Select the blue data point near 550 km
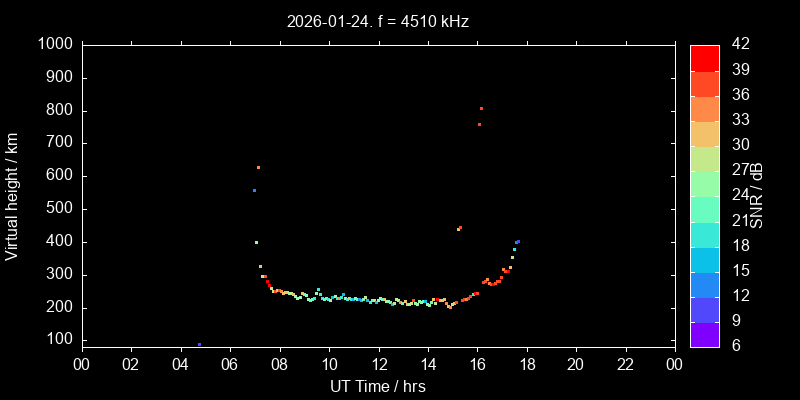The width and height of the screenshot is (800, 400). [254, 190]
